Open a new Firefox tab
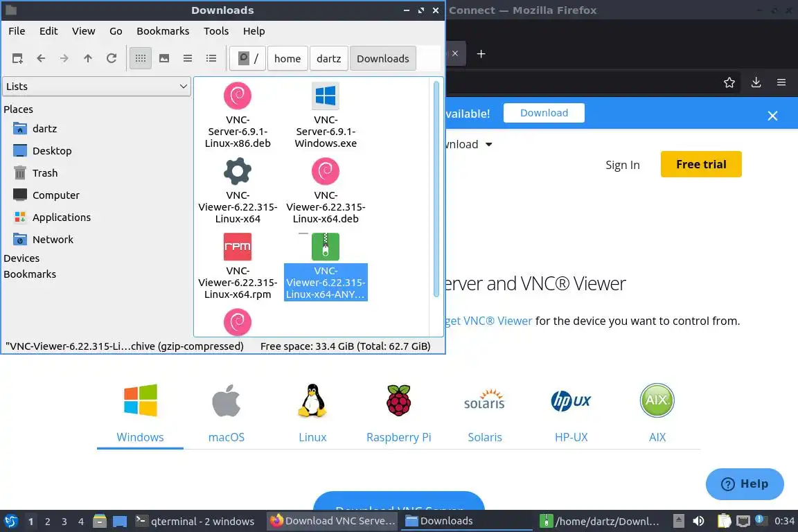The width and height of the screenshot is (798, 532). (x=481, y=53)
